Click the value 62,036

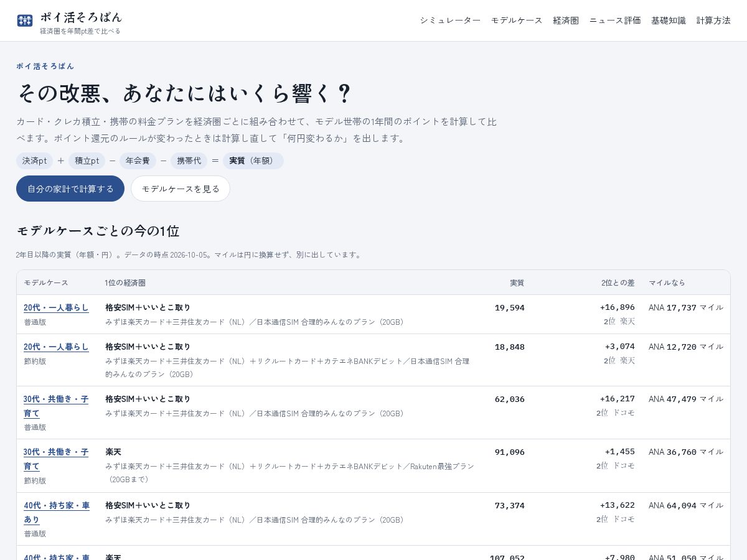[x=510, y=399]
